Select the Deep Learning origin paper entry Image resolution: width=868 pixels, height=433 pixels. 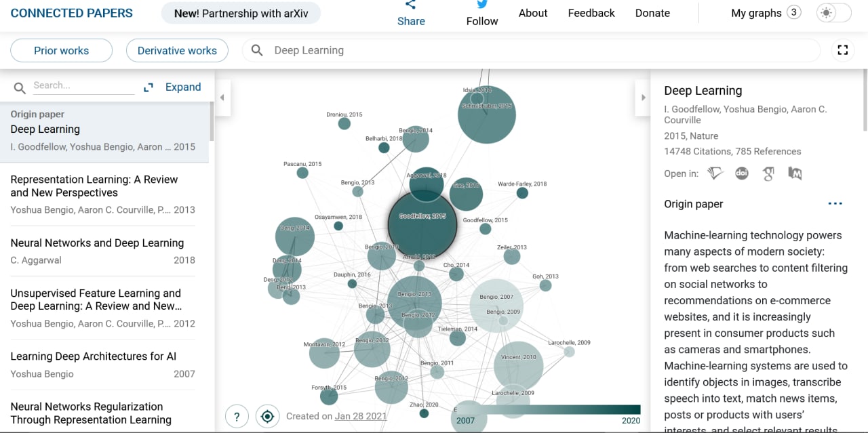(104, 131)
